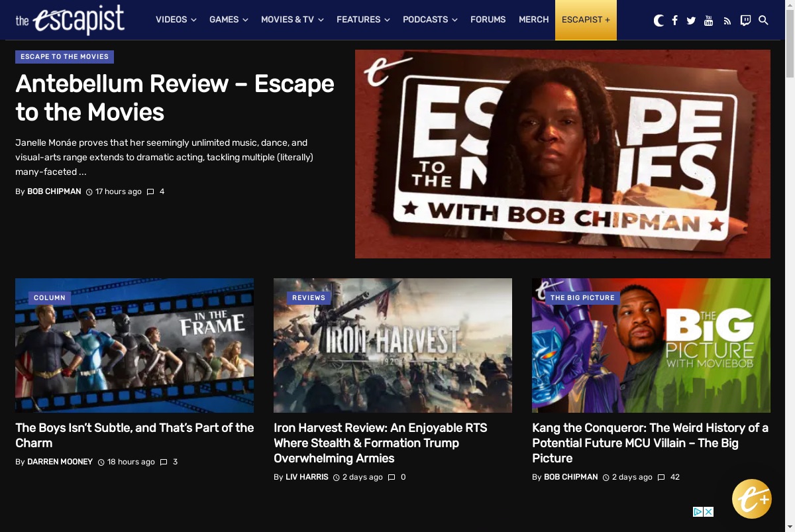Click the In the Frame thumbnail

point(134,345)
